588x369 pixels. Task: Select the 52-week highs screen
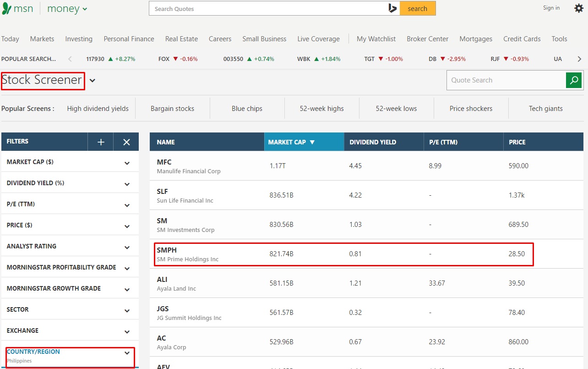322,109
